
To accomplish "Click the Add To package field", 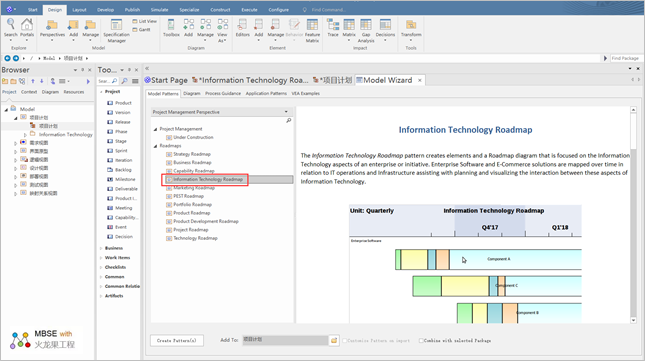I will coord(285,340).
